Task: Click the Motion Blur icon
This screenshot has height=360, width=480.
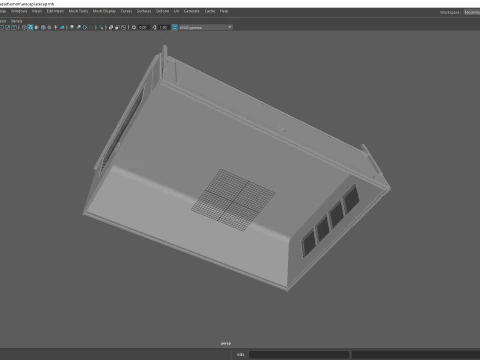Action: (78, 27)
